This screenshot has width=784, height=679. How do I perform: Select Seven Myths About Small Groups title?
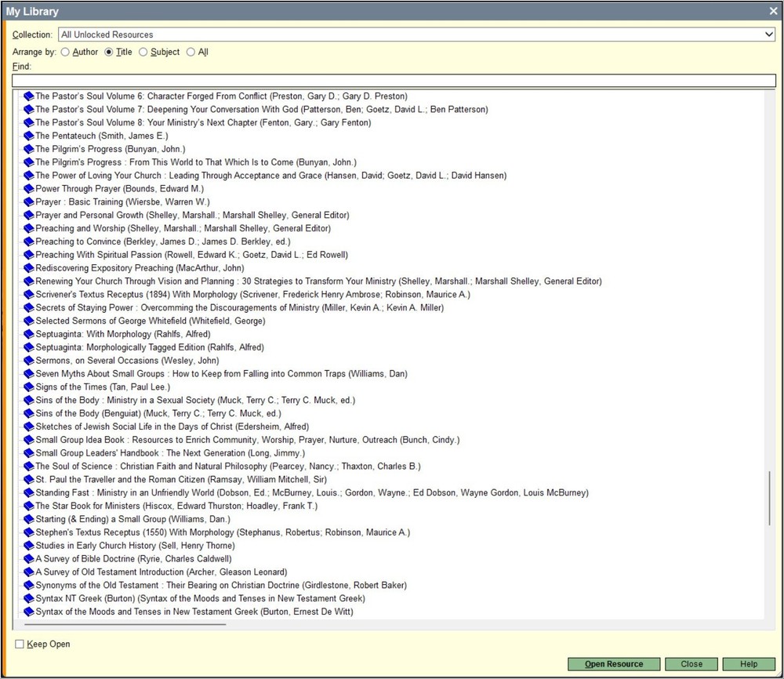coord(221,374)
